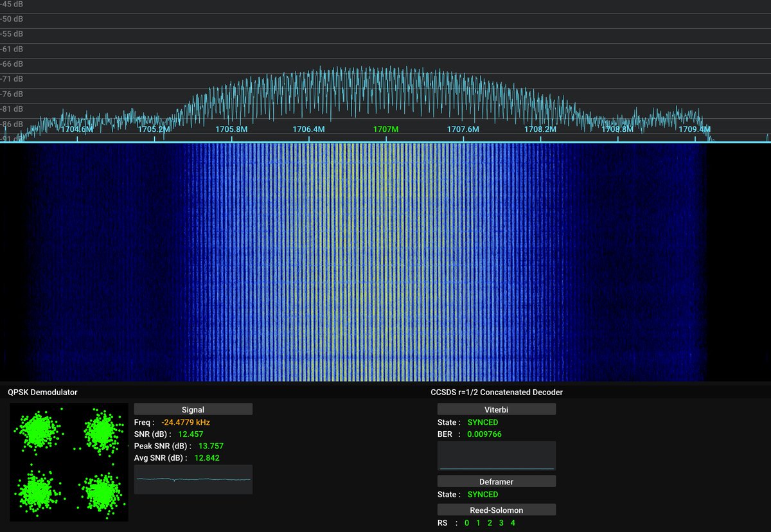This screenshot has width=771, height=532.
Task: Click the -45 dB scale label
Action: (x=12, y=4)
